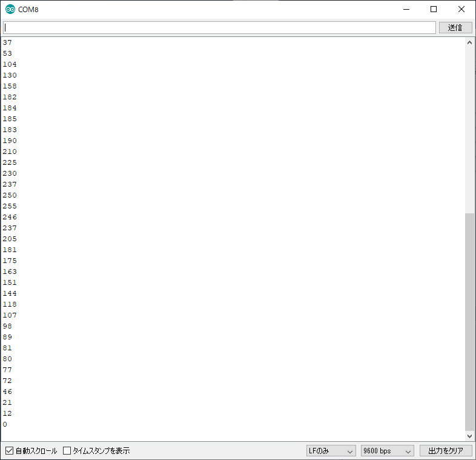Image resolution: width=476 pixels, height=460 pixels.
Task: Focus the serial message input field
Action: click(x=219, y=28)
